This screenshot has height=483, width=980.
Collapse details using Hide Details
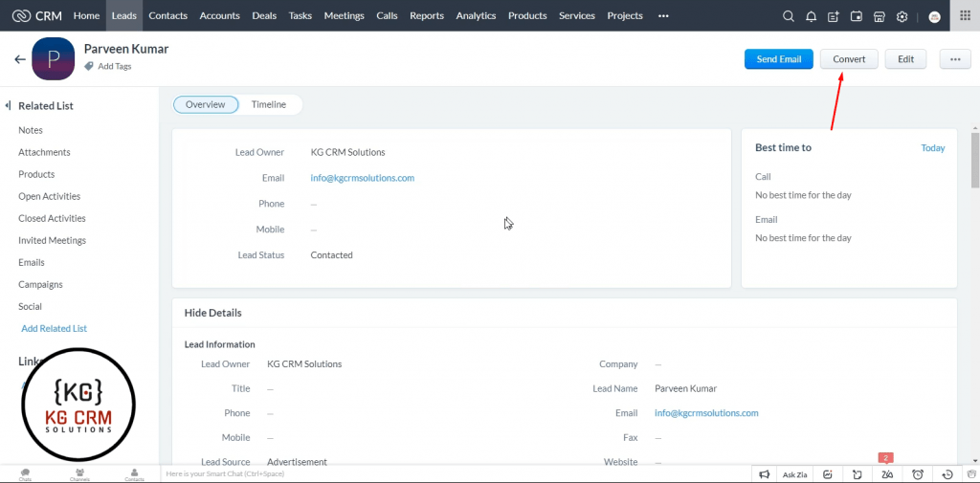tap(213, 313)
